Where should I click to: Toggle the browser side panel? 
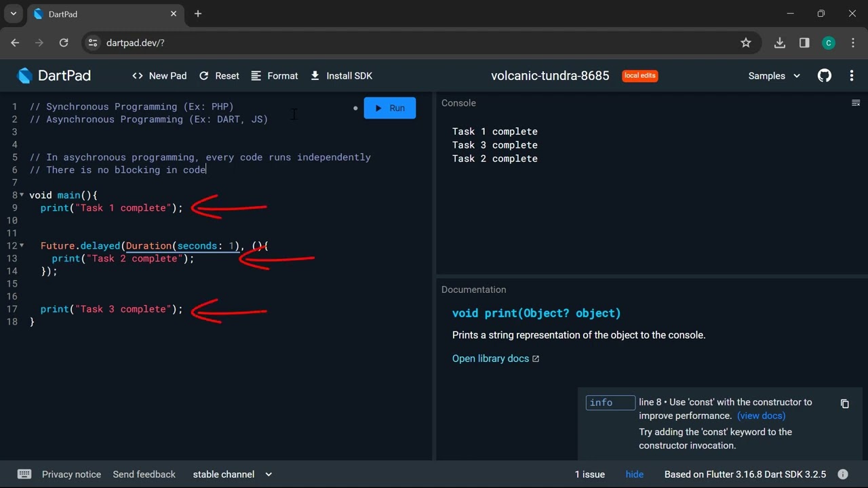click(804, 43)
